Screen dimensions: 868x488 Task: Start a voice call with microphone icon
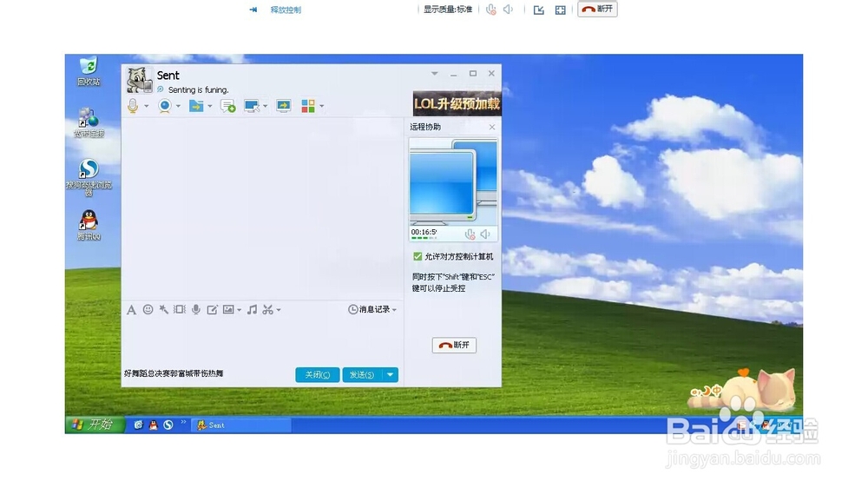point(133,105)
